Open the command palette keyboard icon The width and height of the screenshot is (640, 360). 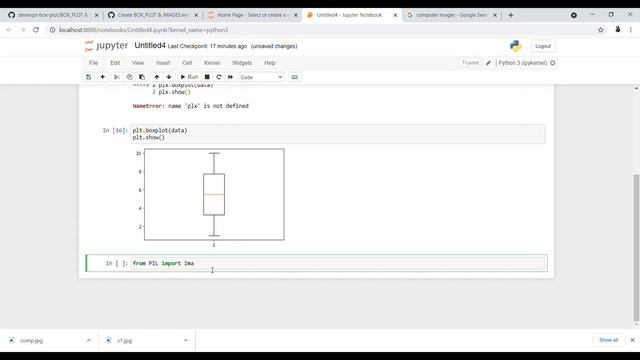(295, 77)
